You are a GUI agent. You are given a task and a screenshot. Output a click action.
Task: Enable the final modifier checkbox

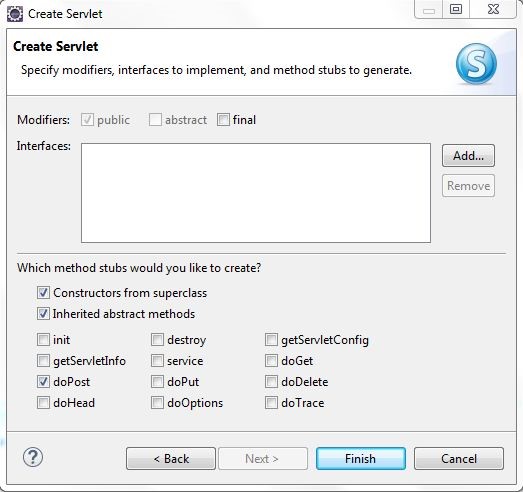tap(223, 120)
